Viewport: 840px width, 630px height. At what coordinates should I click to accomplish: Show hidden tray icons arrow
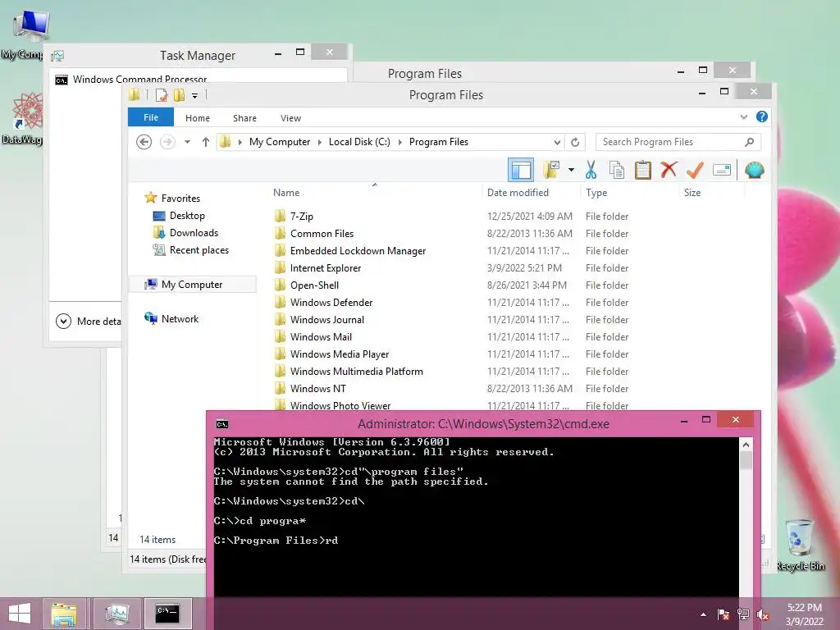703,614
